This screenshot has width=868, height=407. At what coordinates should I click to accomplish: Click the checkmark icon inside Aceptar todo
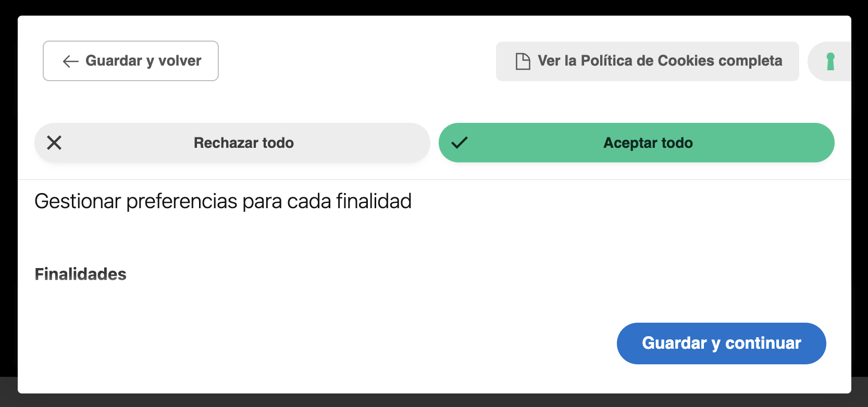(460, 143)
